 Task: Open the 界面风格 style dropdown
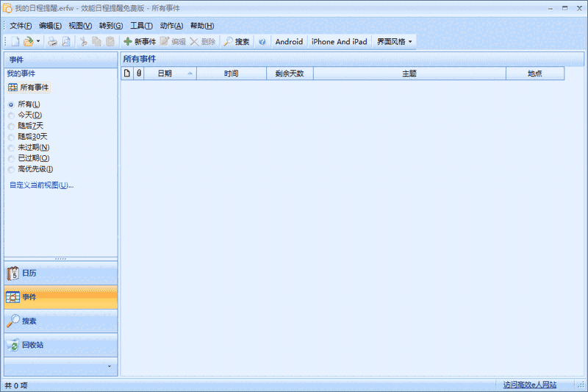[x=395, y=42]
